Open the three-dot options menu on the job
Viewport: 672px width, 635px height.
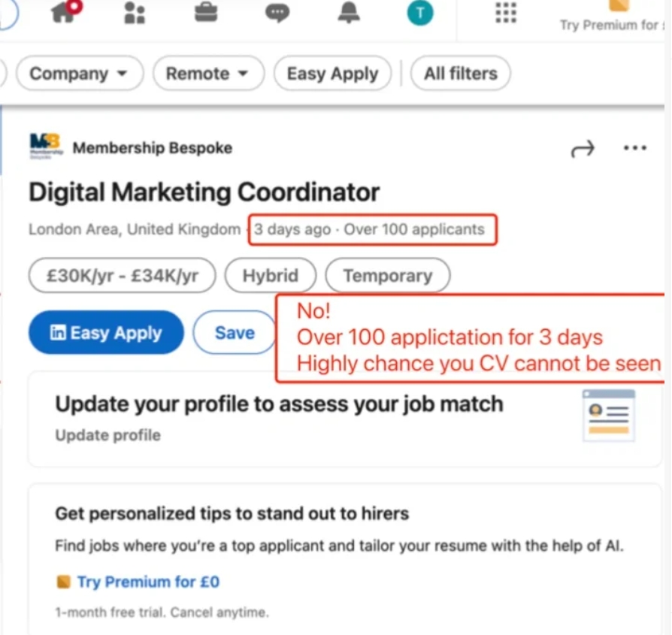pyautogui.click(x=635, y=148)
